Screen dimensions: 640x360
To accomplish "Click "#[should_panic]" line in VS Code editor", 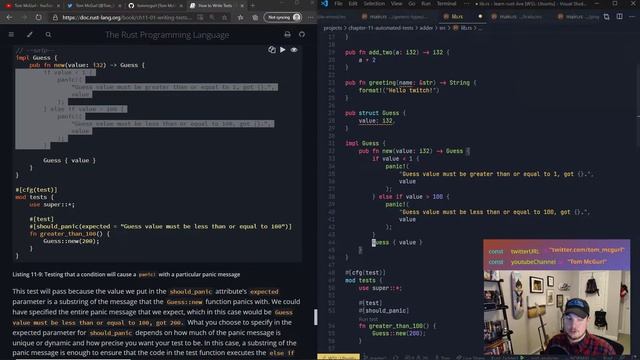I will 384,311.
